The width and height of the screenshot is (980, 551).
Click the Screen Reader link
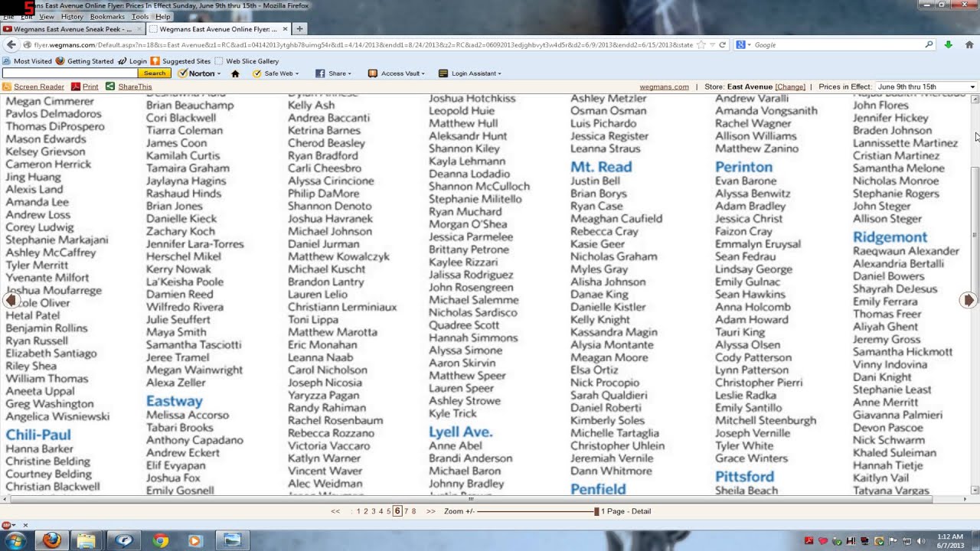(x=39, y=87)
